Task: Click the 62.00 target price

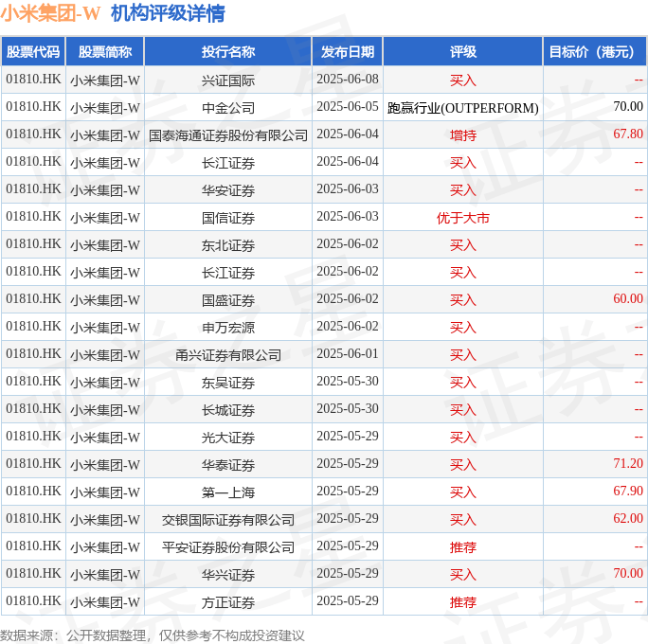Action: click(x=628, y=518)
